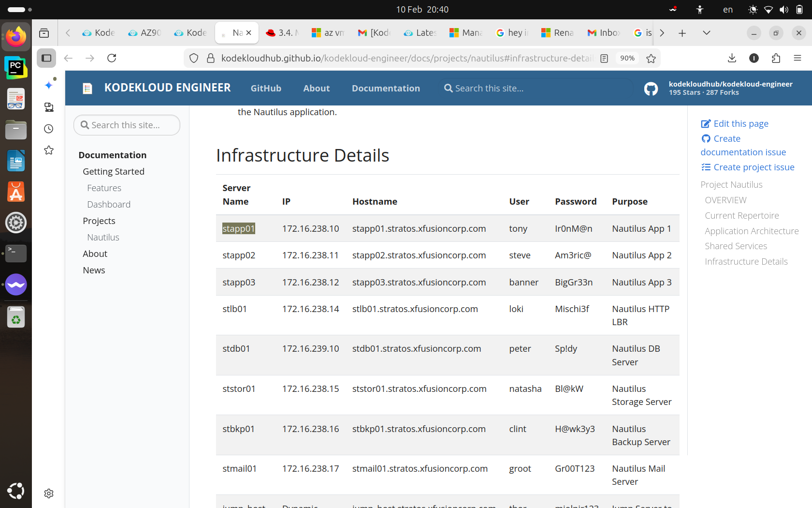
Task: Launch PyCharm from the dock
Action: tap(16, 68)
